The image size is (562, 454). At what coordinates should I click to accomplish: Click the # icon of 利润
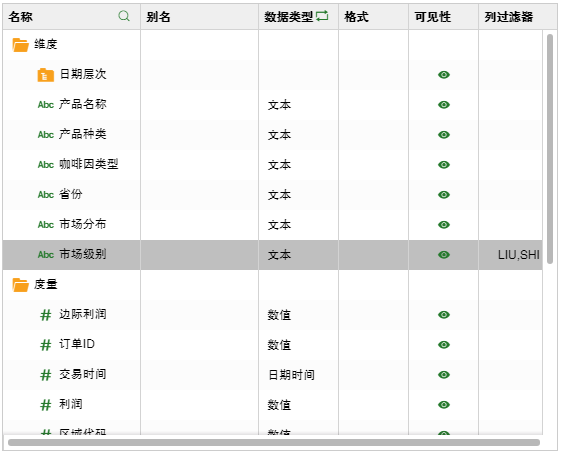click(x=46, y=405)
